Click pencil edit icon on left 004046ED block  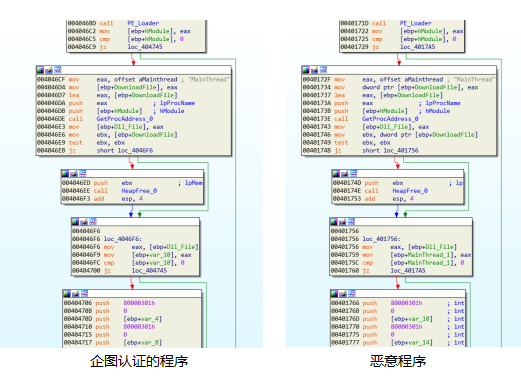(x=74, y=174)
